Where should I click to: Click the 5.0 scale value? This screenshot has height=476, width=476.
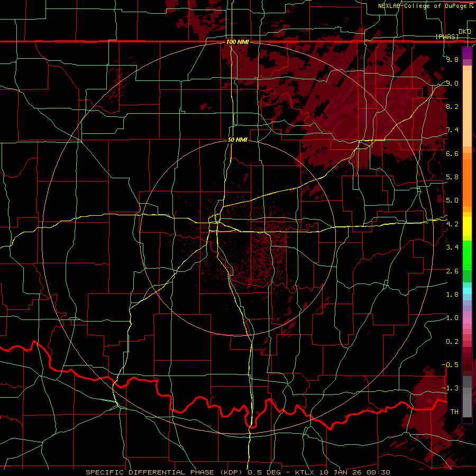coord(452,200)
